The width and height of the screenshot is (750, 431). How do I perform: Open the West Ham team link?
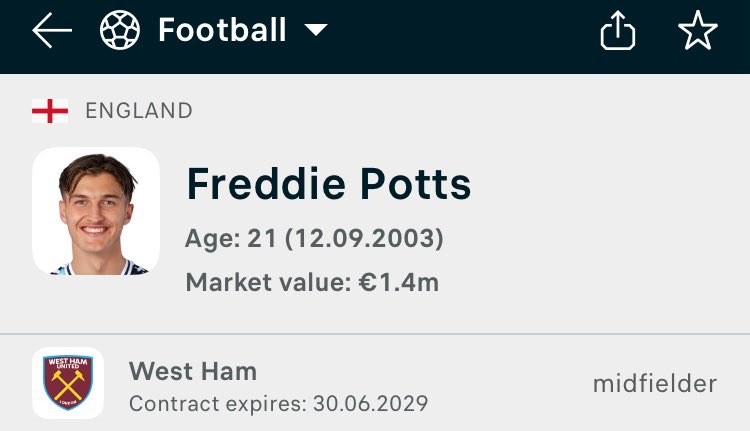(x=193, y=371)
